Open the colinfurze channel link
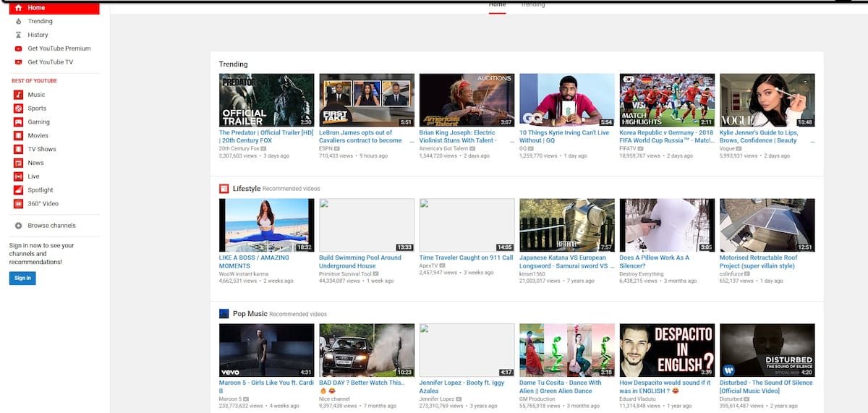868x413 pixels. 732,274
